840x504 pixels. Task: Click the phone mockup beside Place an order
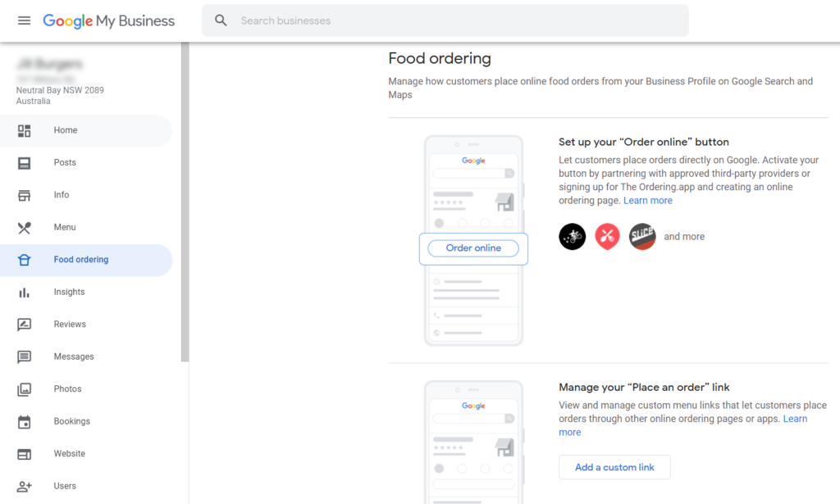(x=473, y=442)
